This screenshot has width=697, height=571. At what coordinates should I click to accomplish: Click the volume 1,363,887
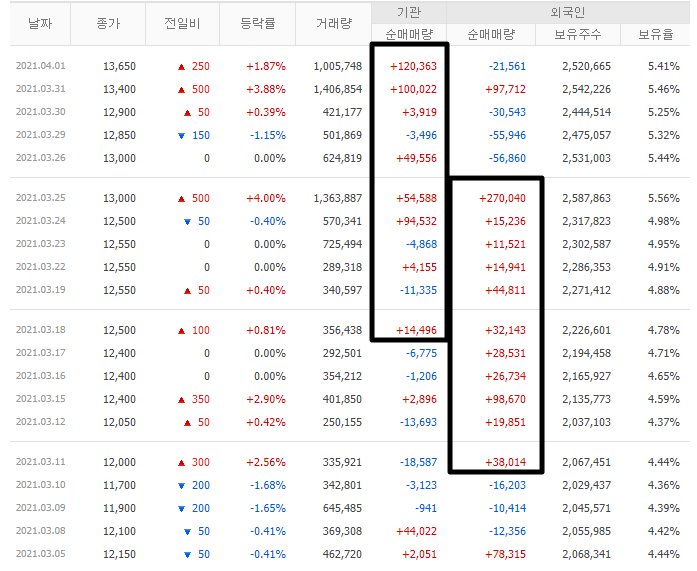[x=337, y=198]
